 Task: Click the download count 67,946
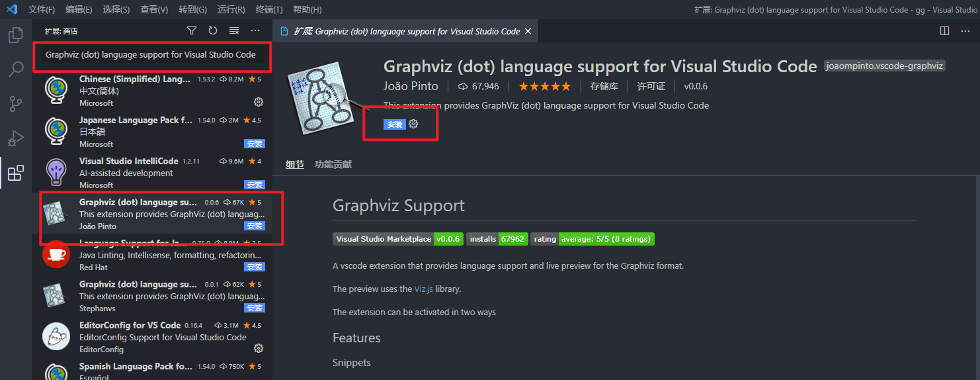click(x=479, y=86)
